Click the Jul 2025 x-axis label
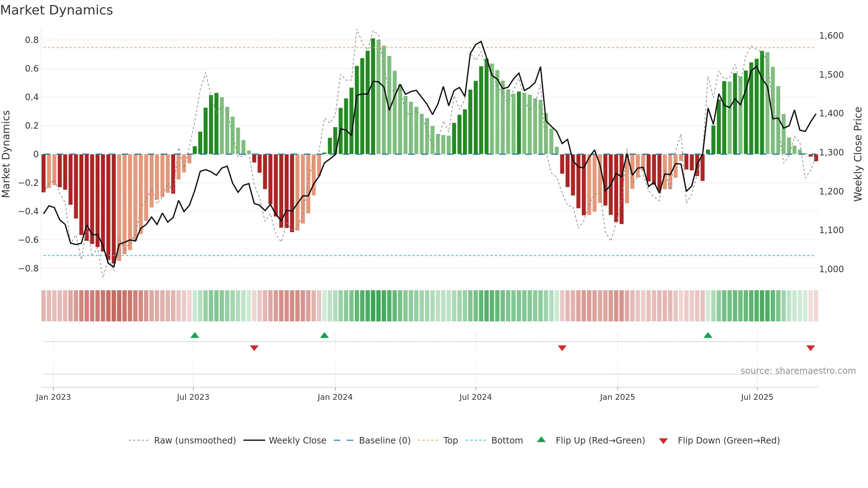 (x=757, y=397)
